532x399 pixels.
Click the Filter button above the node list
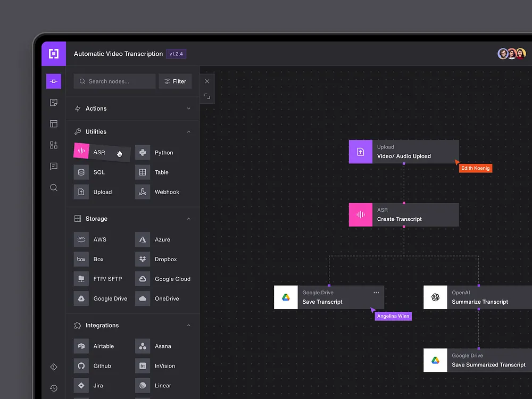(176, 81)
